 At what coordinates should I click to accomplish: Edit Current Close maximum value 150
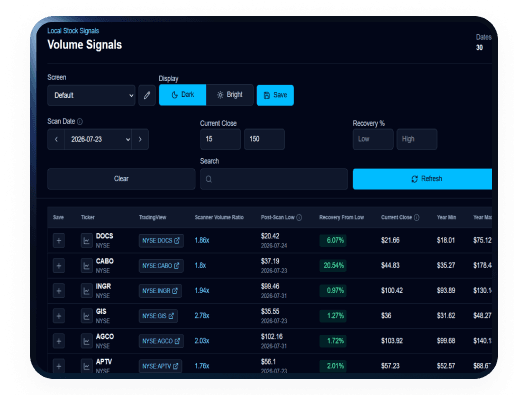tap(264, 139)
